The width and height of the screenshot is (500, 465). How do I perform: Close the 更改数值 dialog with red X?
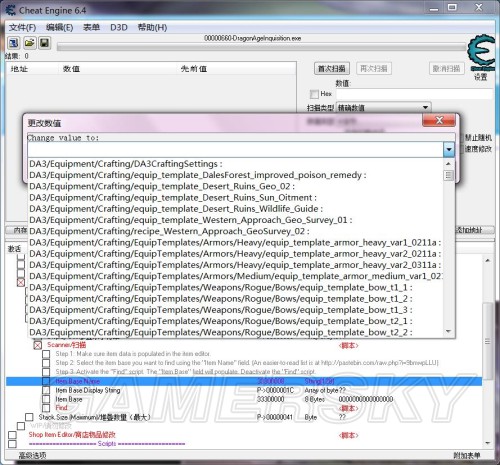click(x=439, y=120)
